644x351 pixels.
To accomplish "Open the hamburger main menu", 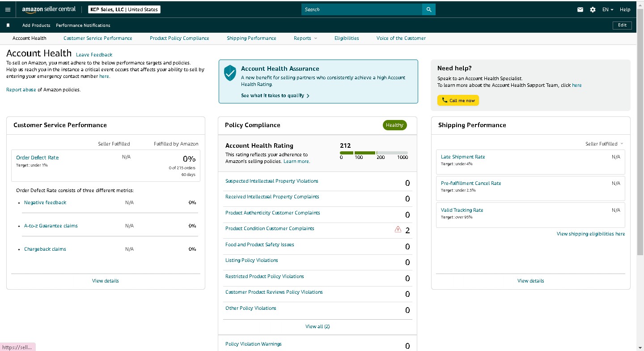I will click(8, 9).
